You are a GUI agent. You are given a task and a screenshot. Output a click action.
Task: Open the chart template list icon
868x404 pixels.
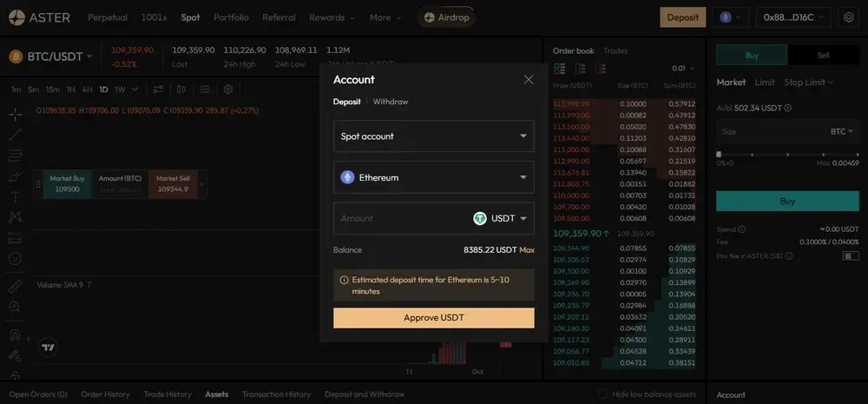[x=205, y=89]
